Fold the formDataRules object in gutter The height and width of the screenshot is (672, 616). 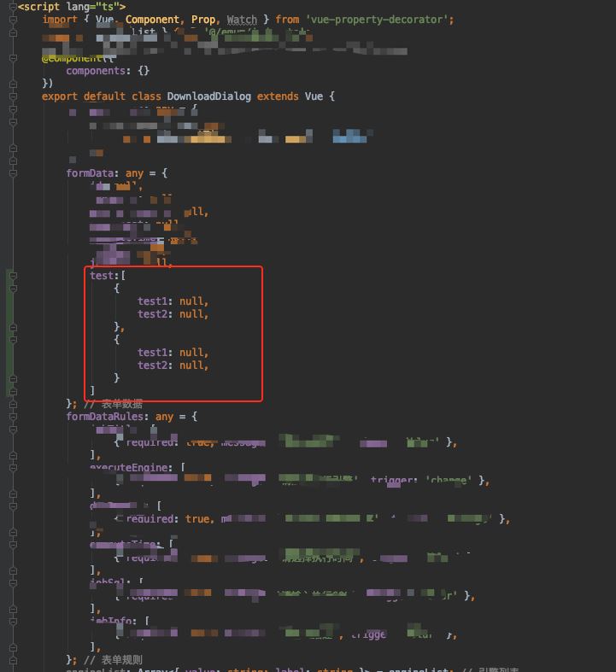pyautogui.click(x=13, y=417)
